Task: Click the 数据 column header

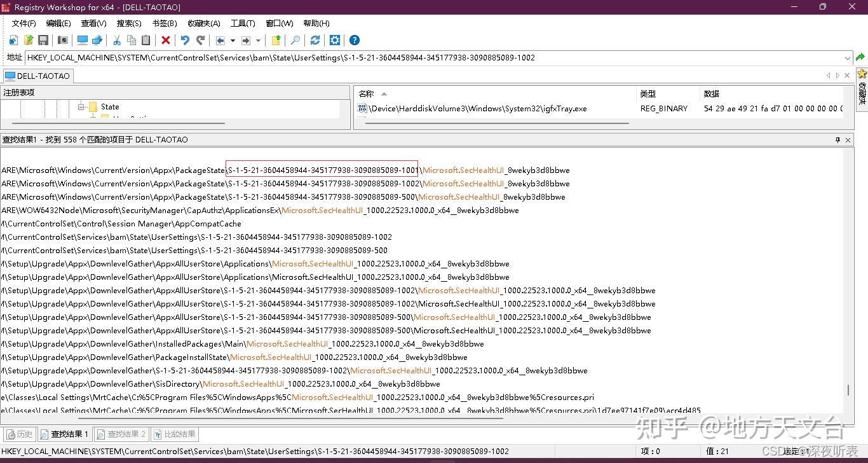Action: pos(772,93)
